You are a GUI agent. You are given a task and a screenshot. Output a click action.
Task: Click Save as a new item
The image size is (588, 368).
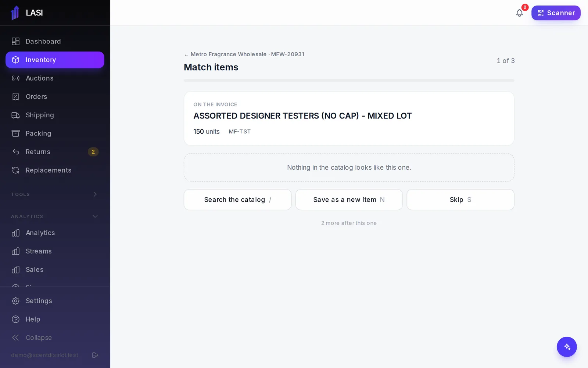point(349,199)
